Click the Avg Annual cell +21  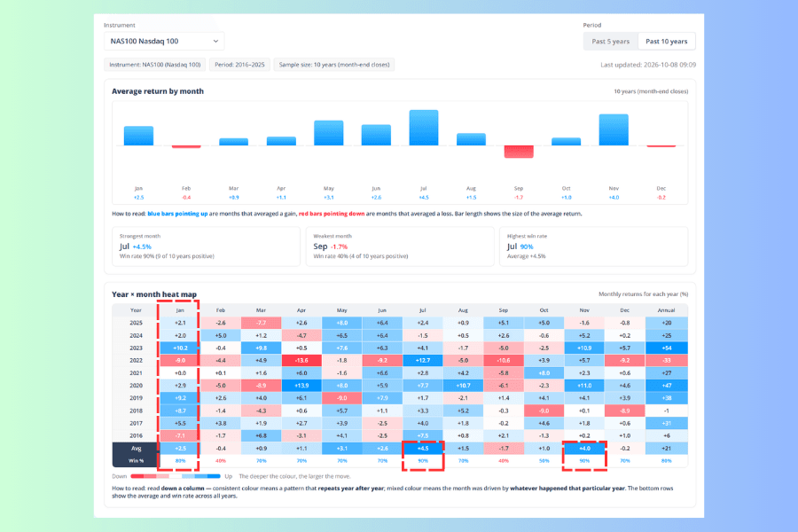[666, 449]
